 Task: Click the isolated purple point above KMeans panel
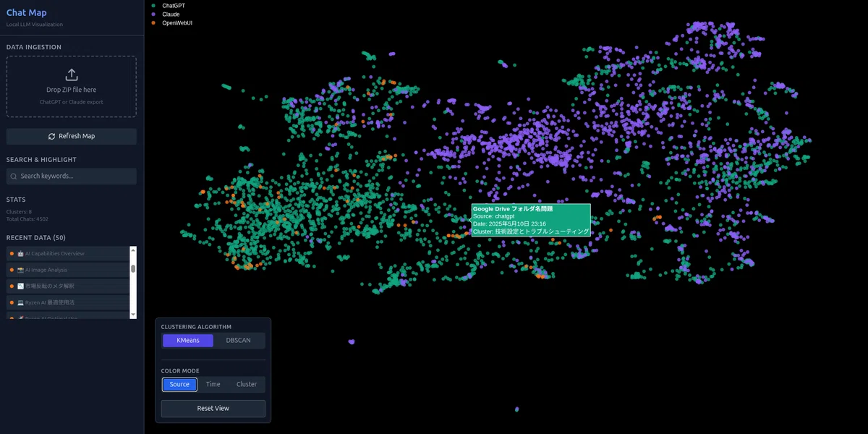[352, 341]
